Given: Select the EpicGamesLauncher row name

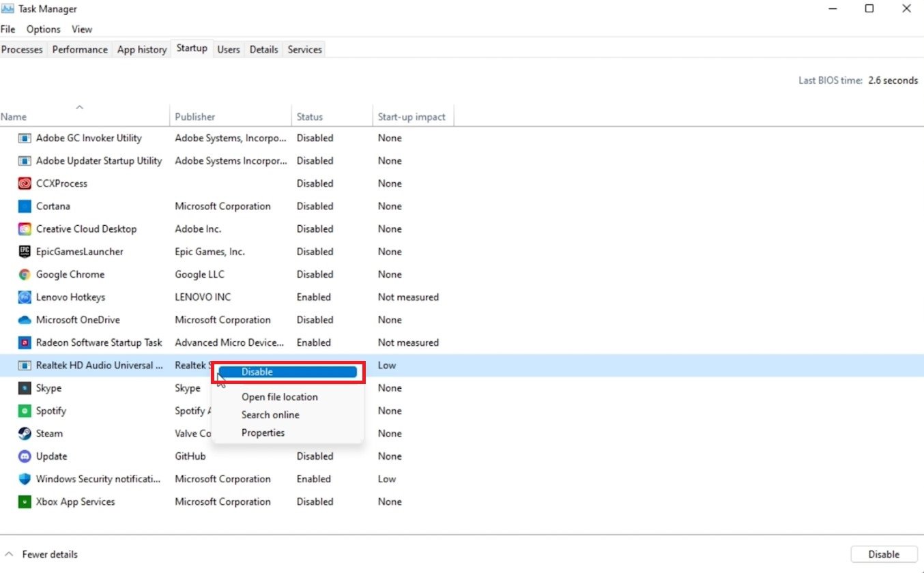Looking at the screenshot, I should [80, 252].
